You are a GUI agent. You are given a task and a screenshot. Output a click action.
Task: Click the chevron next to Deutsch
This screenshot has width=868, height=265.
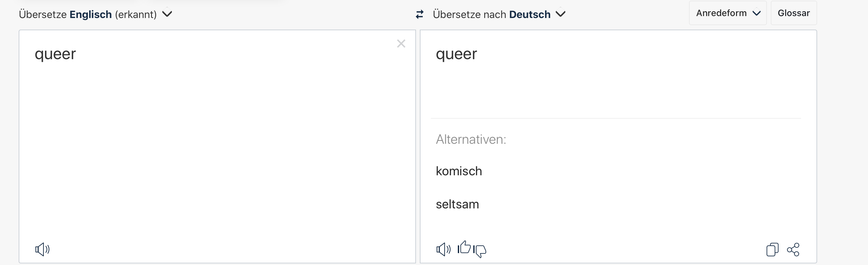click(560, 14)
